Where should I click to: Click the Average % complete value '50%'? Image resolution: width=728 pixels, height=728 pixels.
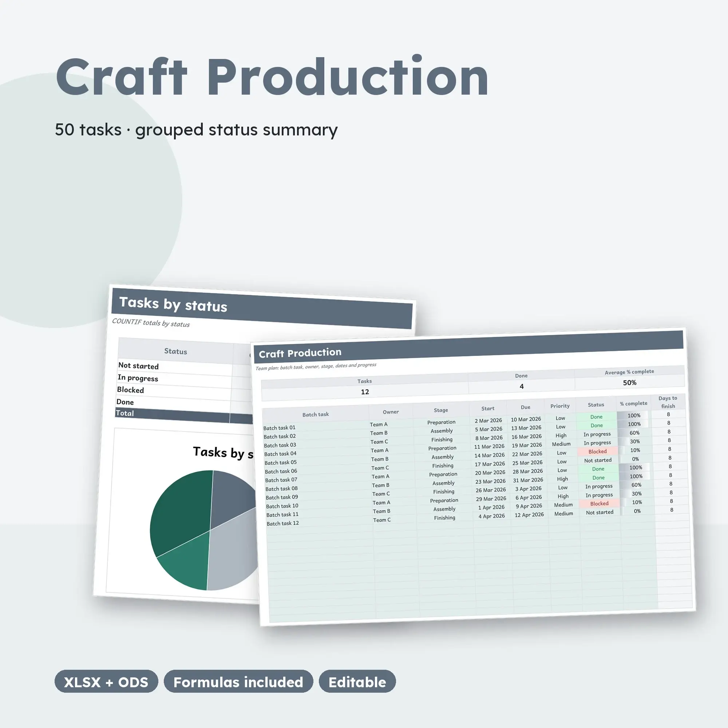click(630, 383)
